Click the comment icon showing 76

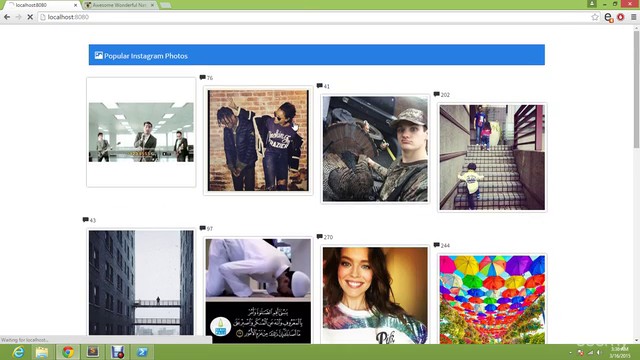tap(202, 77)
